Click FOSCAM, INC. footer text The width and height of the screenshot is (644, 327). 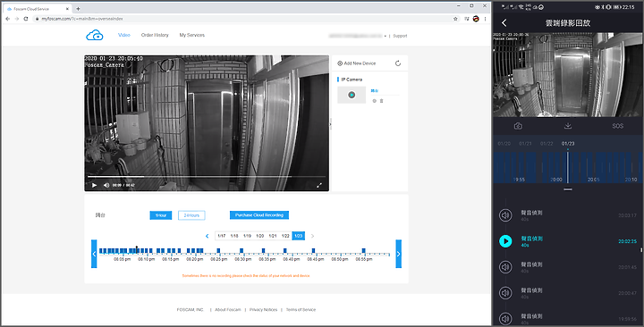[191, 310]
